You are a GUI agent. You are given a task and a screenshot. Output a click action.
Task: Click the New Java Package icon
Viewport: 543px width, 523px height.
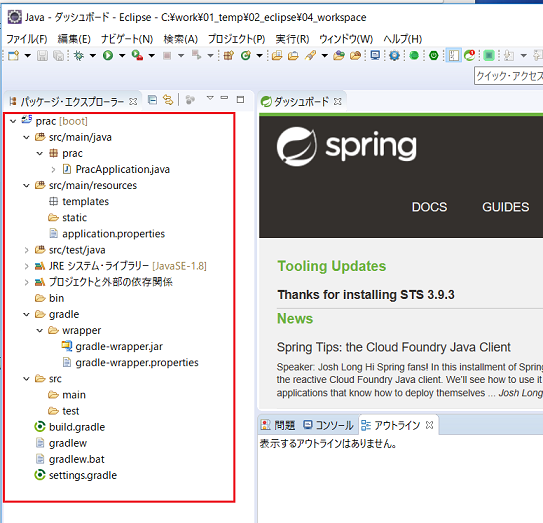tap(229, 55)
